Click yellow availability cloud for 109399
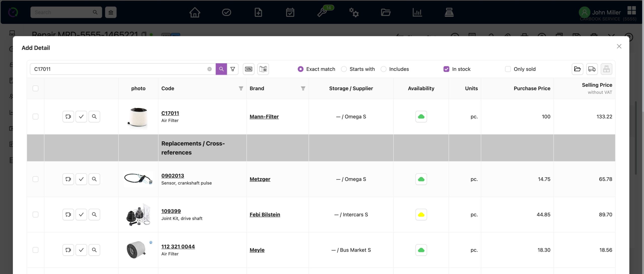 [x=421, y=214]
